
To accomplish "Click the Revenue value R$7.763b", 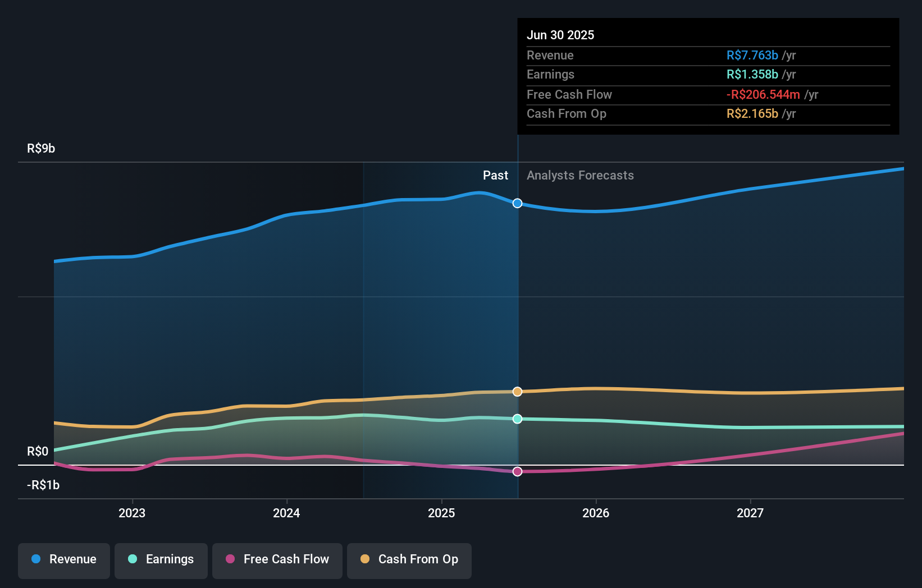I will [x=752, y=55].
